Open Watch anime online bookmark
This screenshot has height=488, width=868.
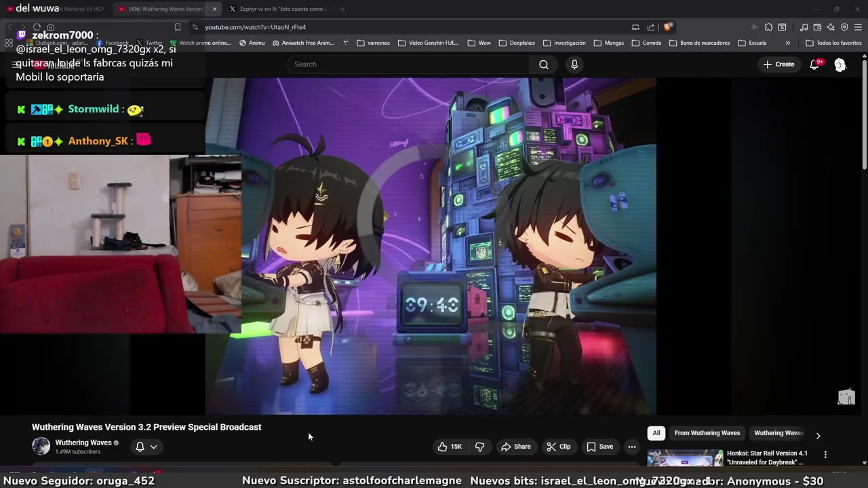[x=200, y=43]
